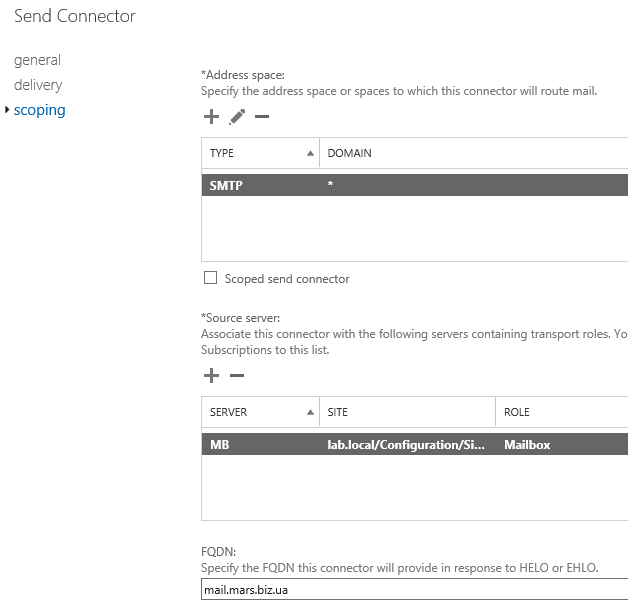This screenshot has height=609, width=628.
Task: Sort source servers by SERVER column
Action: click(x=260, y=412)
